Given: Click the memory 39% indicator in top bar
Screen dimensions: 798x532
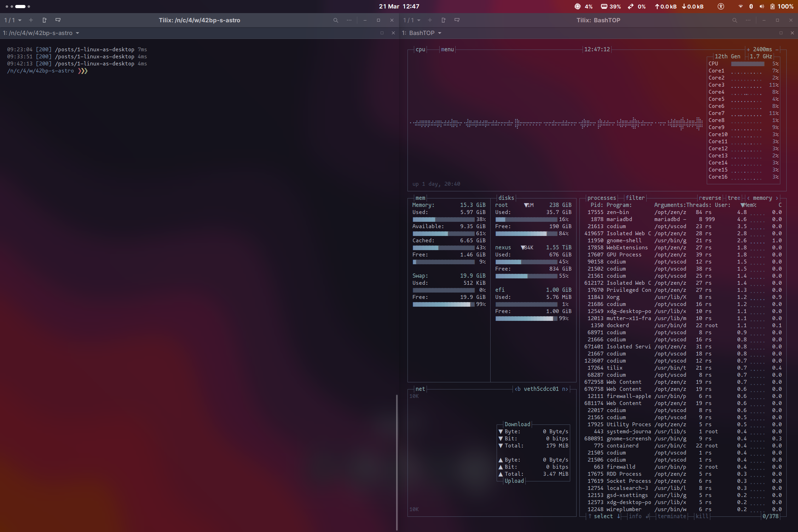Looking at the screenshot, I should point(611,6).
